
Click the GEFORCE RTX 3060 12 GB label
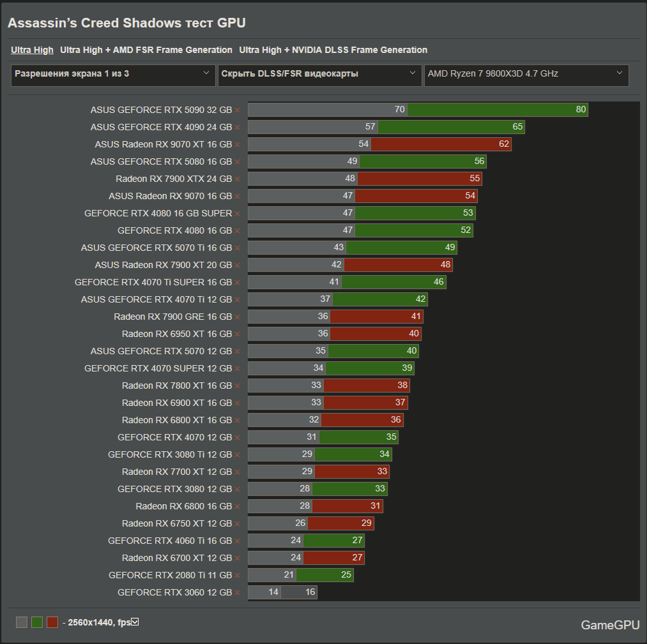click(x=174, y=592)
